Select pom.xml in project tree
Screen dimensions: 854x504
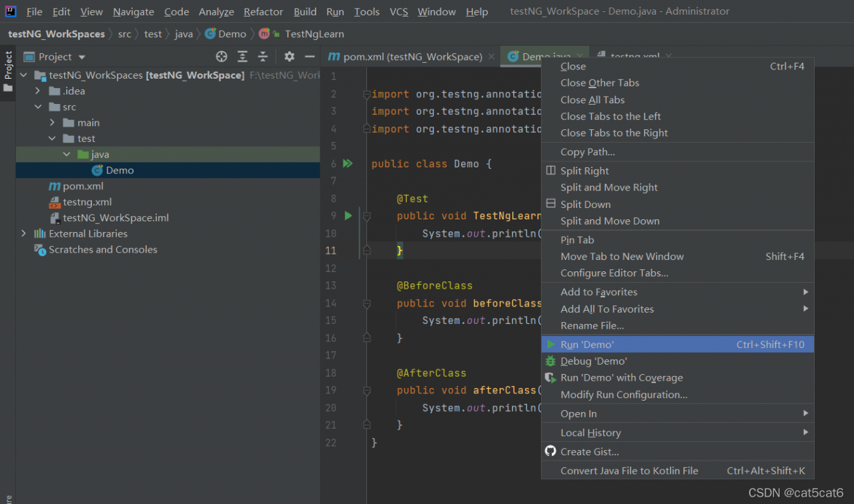[x=83, y=186]
